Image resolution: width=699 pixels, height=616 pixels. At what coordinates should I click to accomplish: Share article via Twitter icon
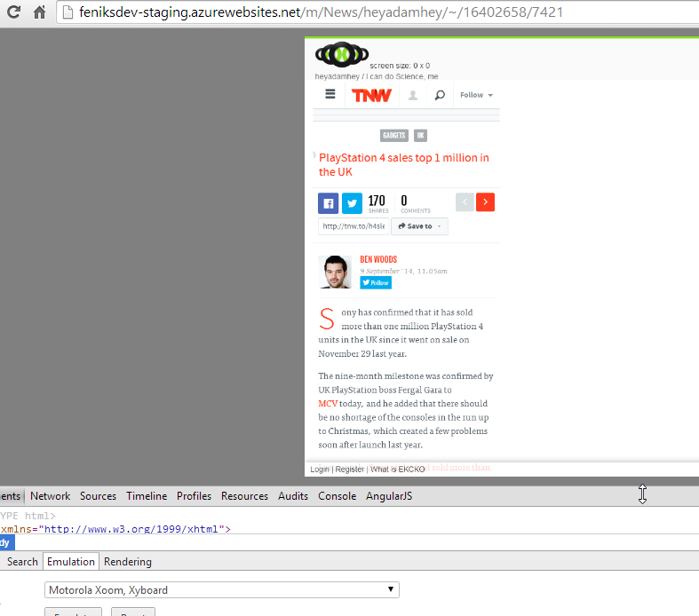coord(352,203)
